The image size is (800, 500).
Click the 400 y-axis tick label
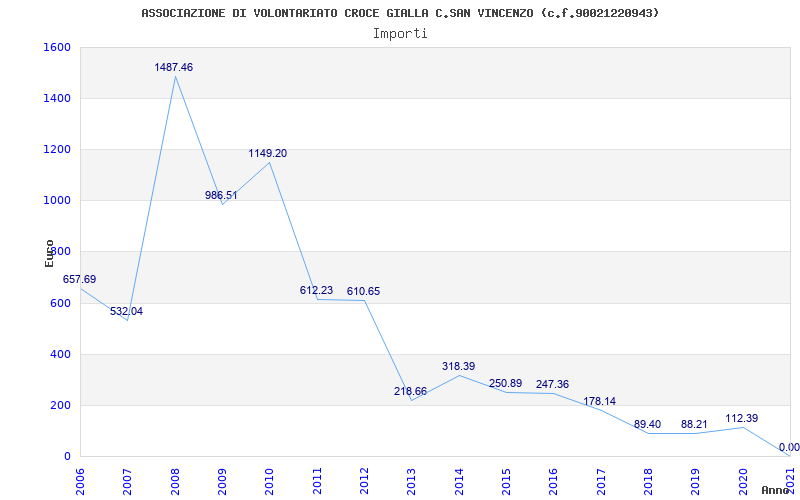pos(60,354)
